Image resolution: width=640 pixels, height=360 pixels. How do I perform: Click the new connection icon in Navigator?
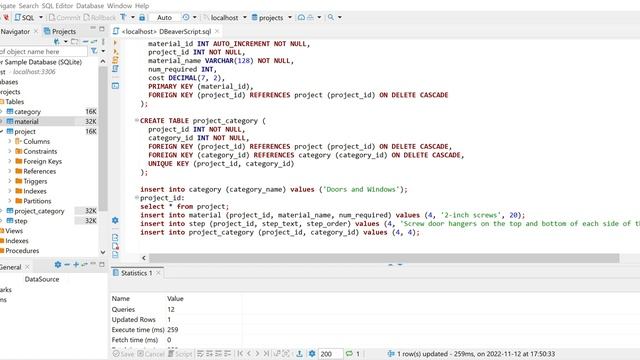57,41
